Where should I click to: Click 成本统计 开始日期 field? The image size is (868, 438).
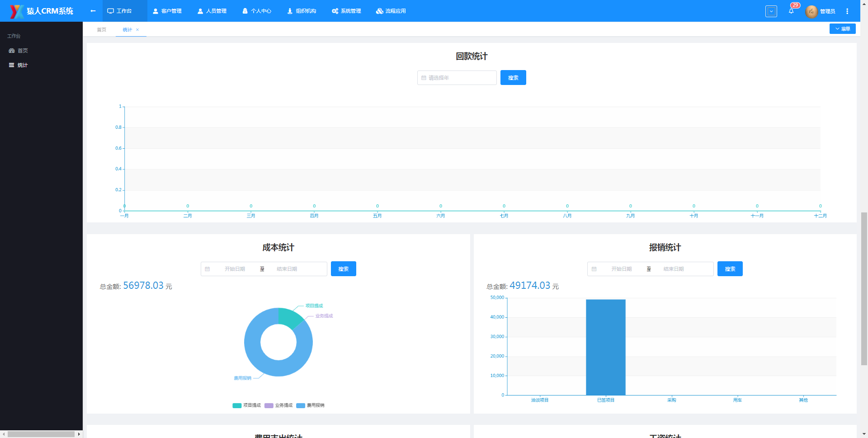(x=235, y=269)
